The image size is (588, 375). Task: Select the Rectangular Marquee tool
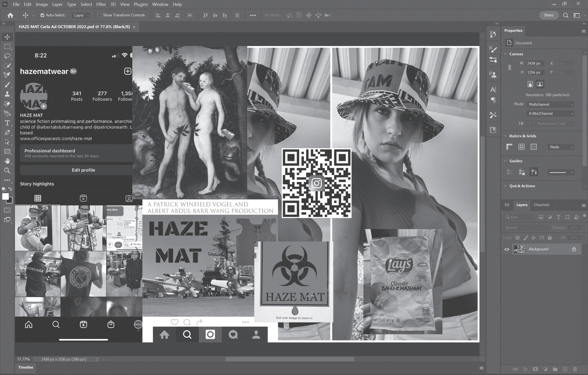point(7,46)
